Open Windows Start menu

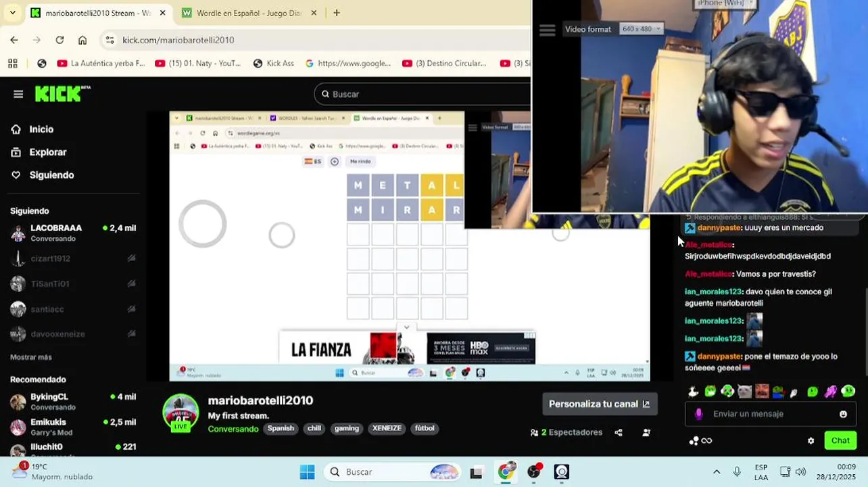point(307,472)
